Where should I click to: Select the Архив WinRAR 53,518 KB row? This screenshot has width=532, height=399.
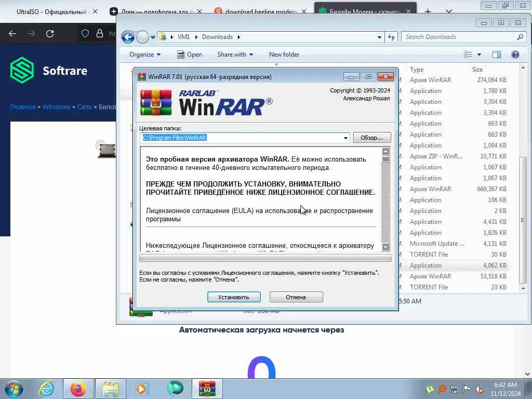tap(455, 276)
